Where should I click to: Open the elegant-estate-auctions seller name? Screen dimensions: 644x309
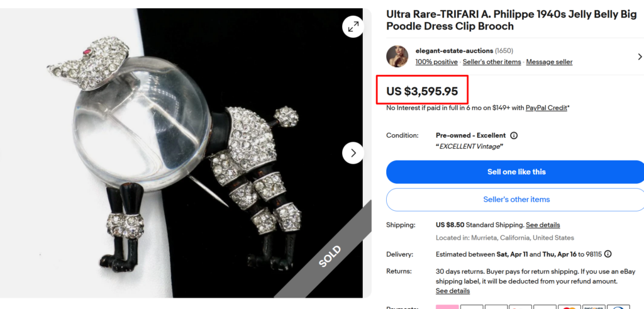tap(454, 51)
